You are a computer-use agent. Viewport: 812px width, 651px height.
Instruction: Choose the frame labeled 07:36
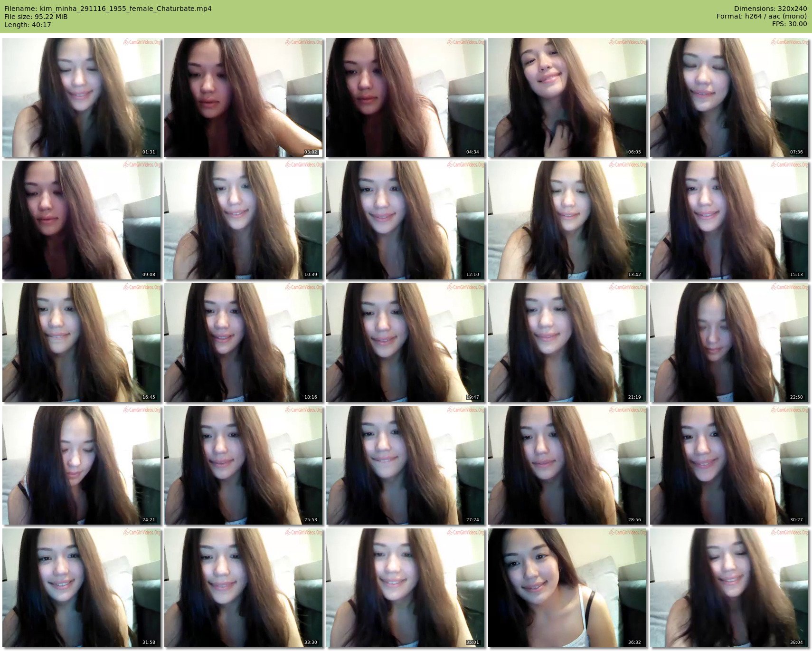(729, 97)
